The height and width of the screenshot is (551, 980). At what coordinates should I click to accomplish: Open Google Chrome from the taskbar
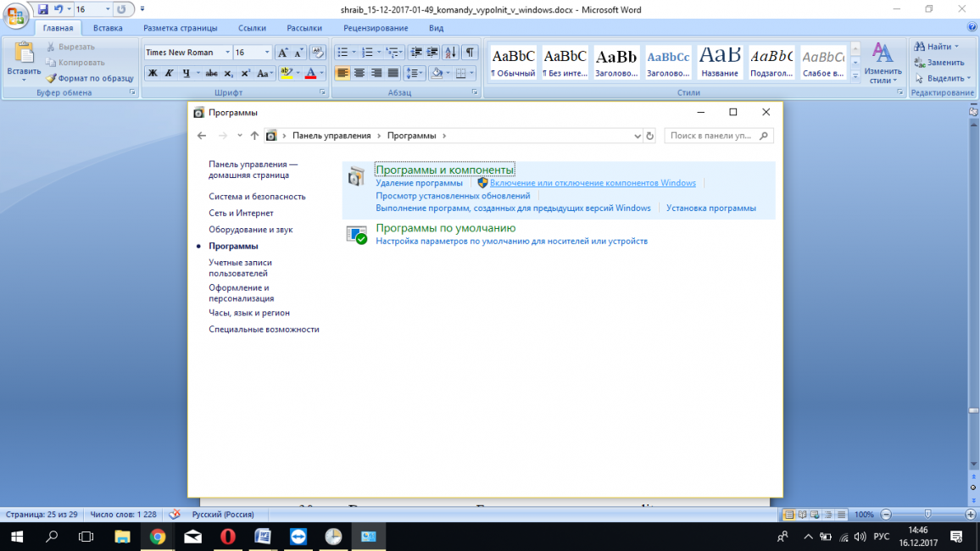coord(158,537)
